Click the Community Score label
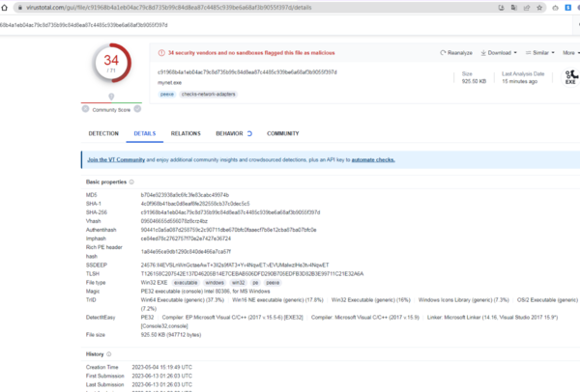 (111, 110)
